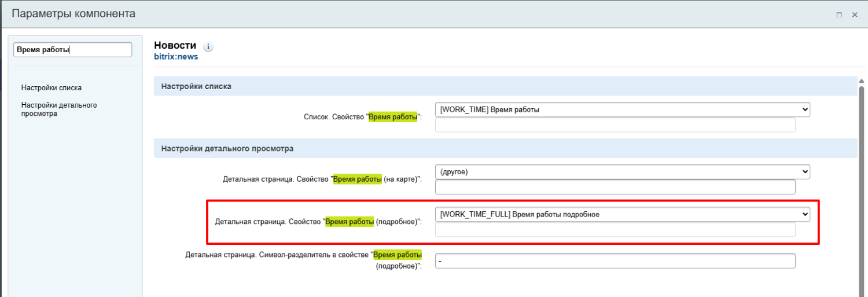Click the "Настройки детального просмотра" section header bar

pyautogui.click(x=505, y=149)
